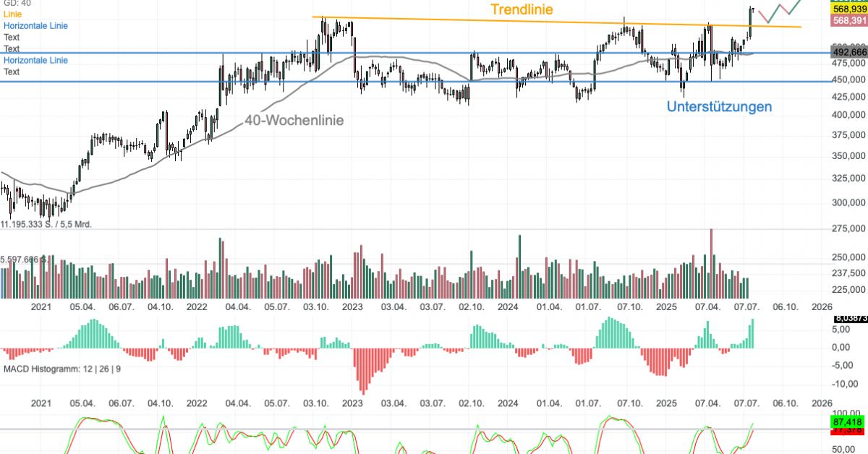Click '2022' on the volume panel date axis
This screenshot has height=454, width=868.
pos(197,307)
